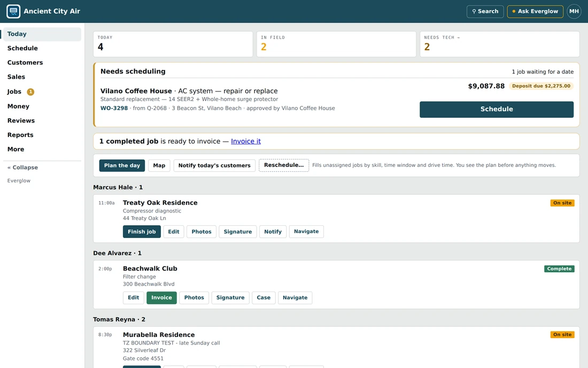The image size is (588, 368).
Task: Invoice the Beachwalk Club job
Action: point(161,297)
